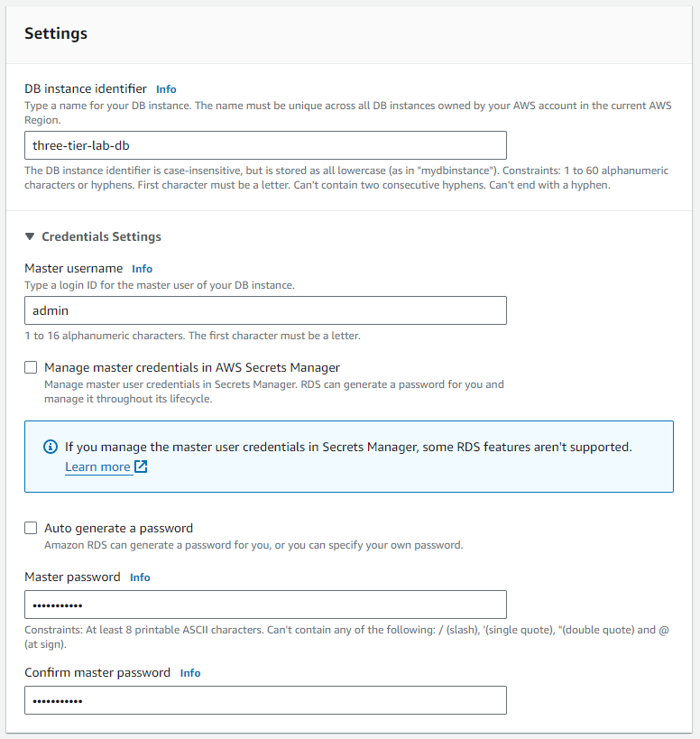700x739 pixels.
Task: Open Info link next to DB instance identifier
Action: click(x=166, y=89)
